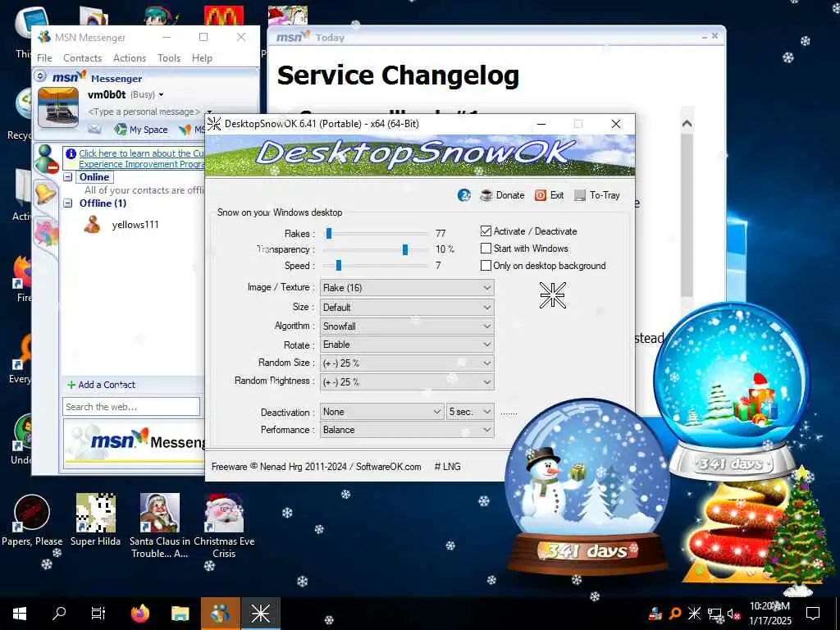Click the MSN Messenger tray icon

coord(655,614)
